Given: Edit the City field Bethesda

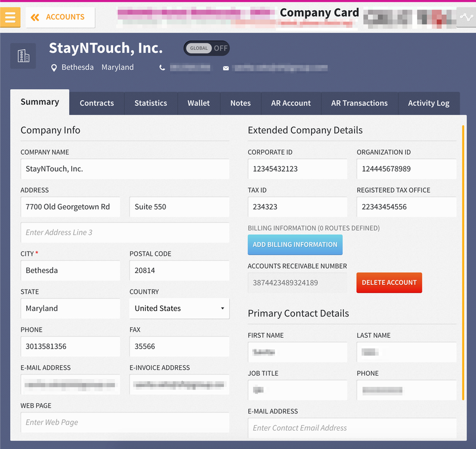Looking at the screenshot, I should [x=70, y=271].
